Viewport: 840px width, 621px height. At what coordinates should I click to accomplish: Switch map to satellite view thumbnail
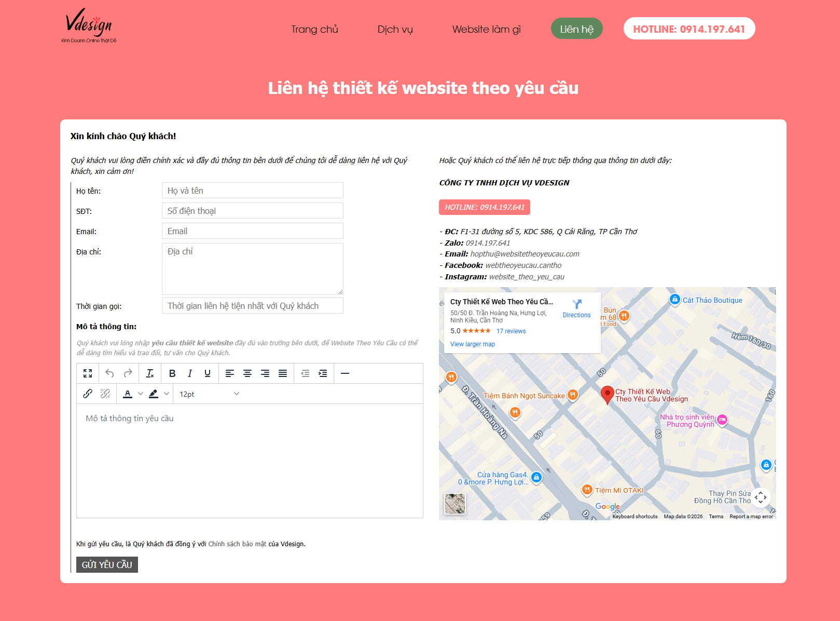(x=455, y=503)
